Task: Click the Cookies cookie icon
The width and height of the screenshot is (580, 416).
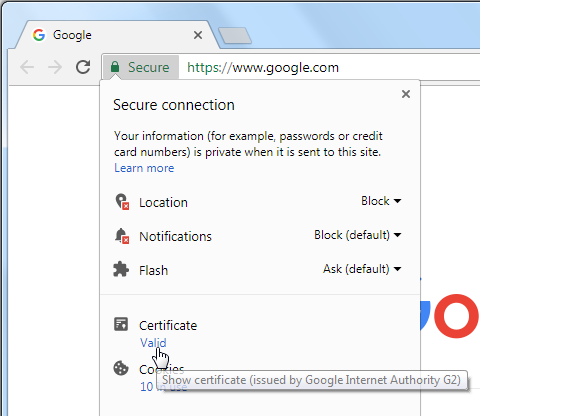Action: pos(121,368)
